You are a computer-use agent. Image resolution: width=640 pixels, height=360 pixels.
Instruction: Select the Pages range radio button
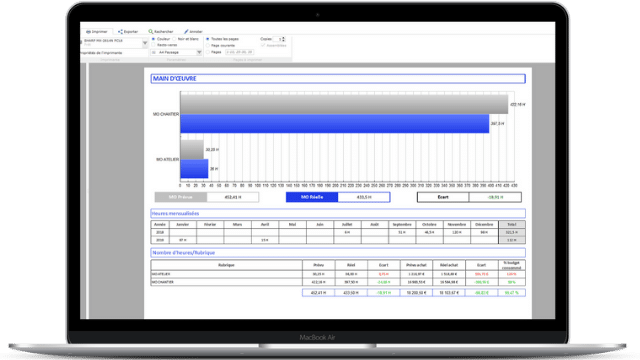pyautogui.click(x=207, y=52)
